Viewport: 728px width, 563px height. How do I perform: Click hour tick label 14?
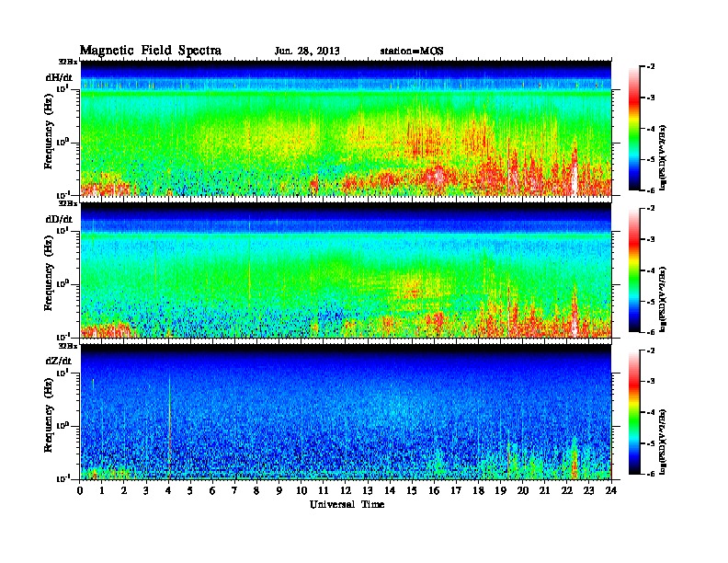[390, 491]
